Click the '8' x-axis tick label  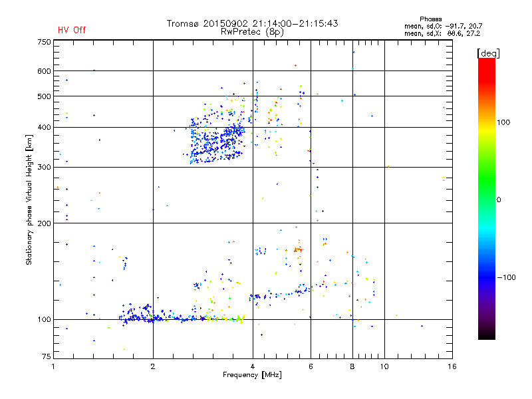[352, 366]
